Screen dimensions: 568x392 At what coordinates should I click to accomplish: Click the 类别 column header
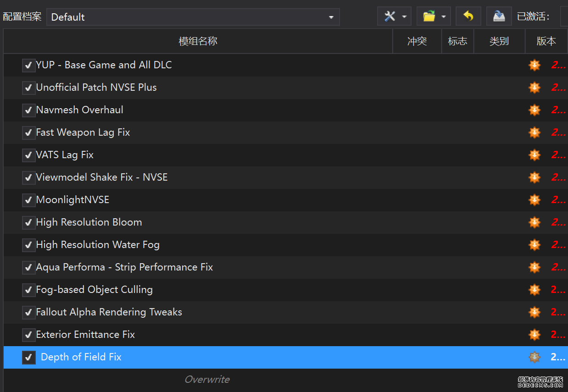tap(499, 41)
